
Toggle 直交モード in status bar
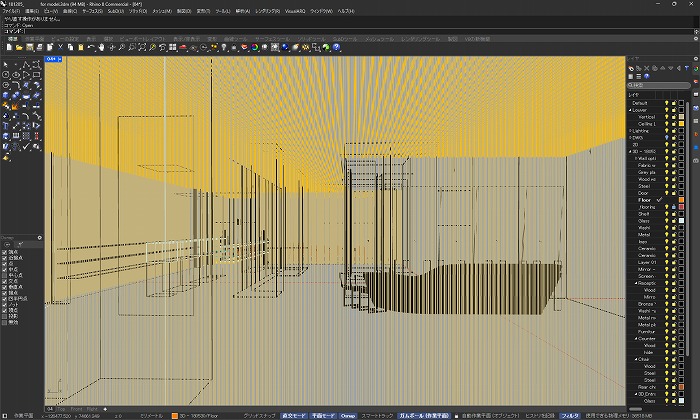pyautogui.click(x=294, y=416)
